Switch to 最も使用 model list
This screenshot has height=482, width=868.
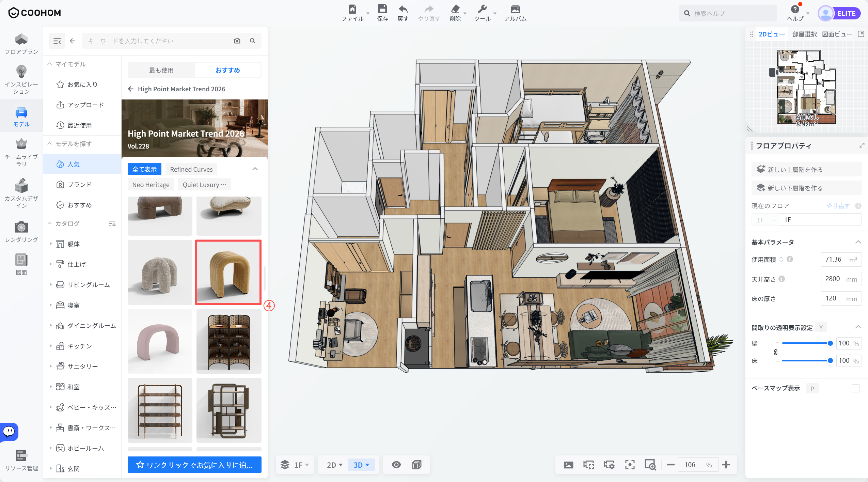(x=161, y=70)
